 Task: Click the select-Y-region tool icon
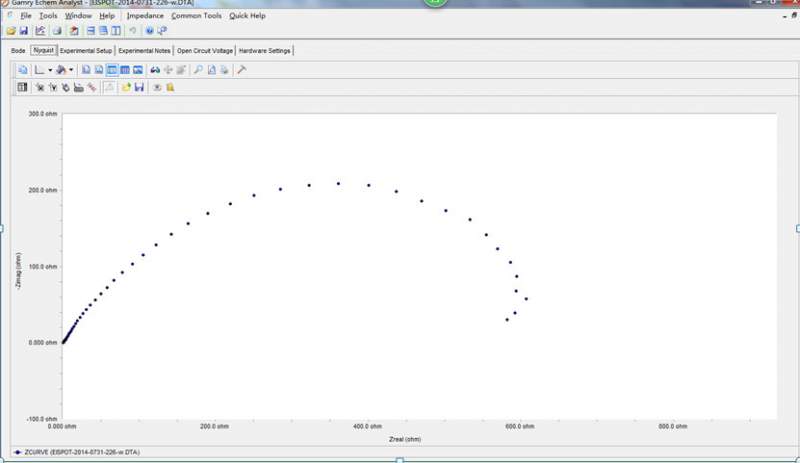click(x=53, y=88)
